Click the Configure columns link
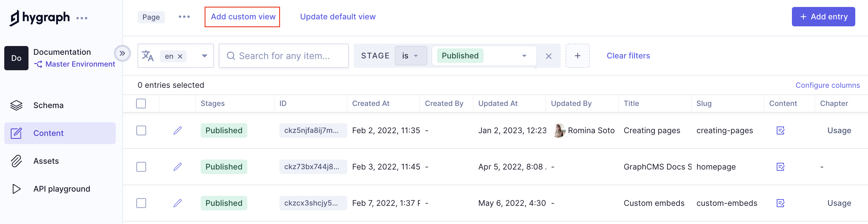868x224 pixels. click(827, 85)
